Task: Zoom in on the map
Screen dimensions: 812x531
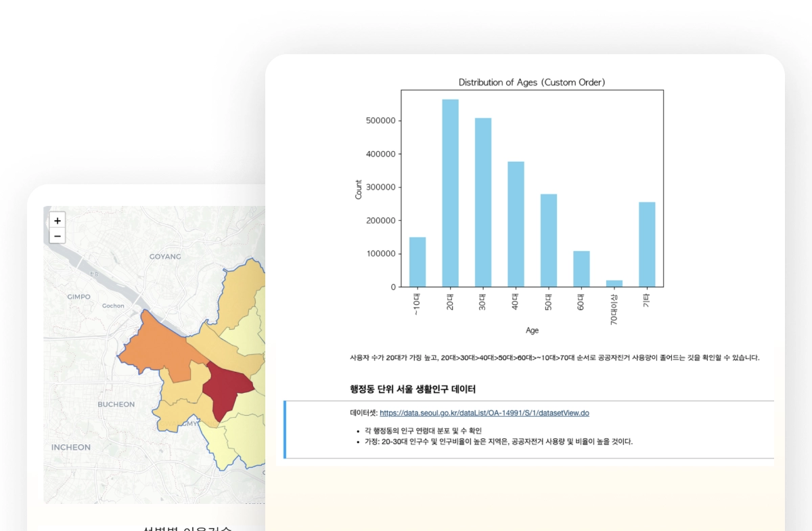Action: click(x=58, y=221)
